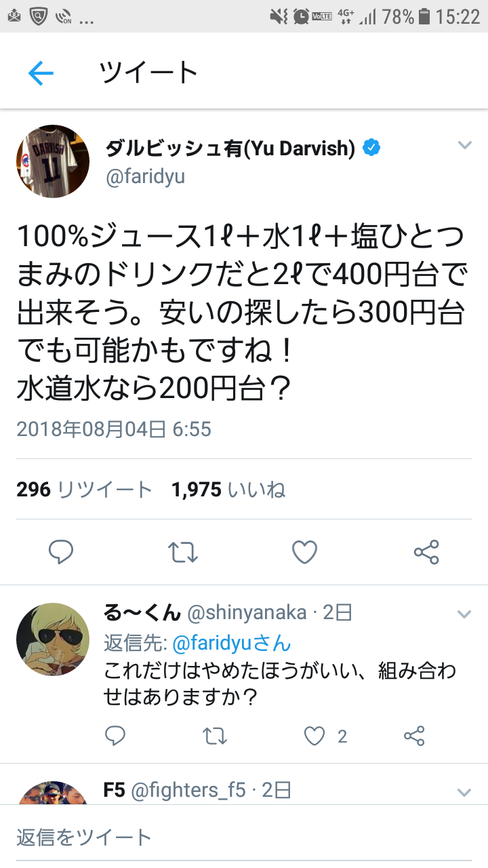Retweet the main Darvish tweet
Viewport: 488px width, 868px height.
tap(182, 553)
